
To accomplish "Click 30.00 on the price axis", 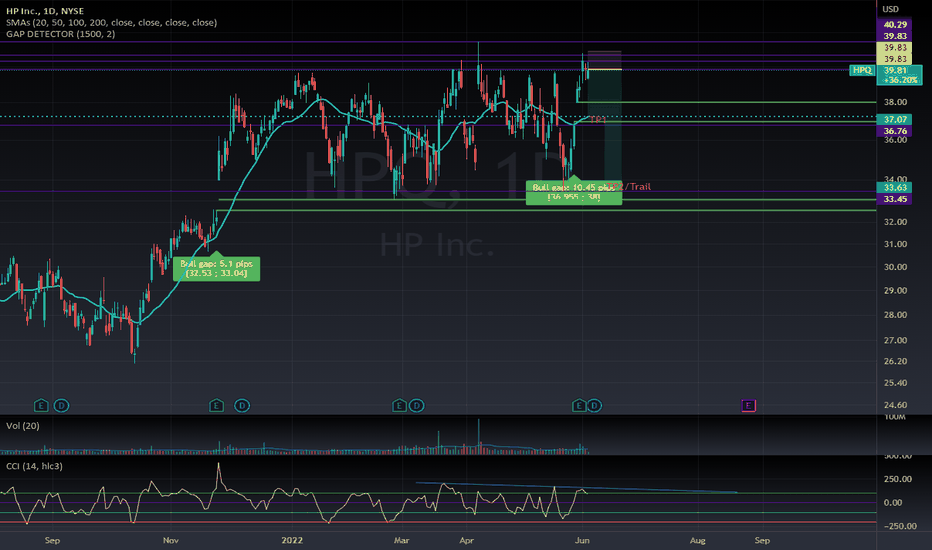I will [x=895, y=267].
